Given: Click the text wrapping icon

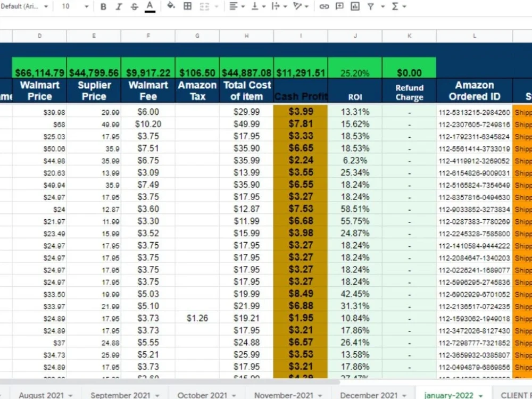Looking at the screenshot, I should coord(276,6).
